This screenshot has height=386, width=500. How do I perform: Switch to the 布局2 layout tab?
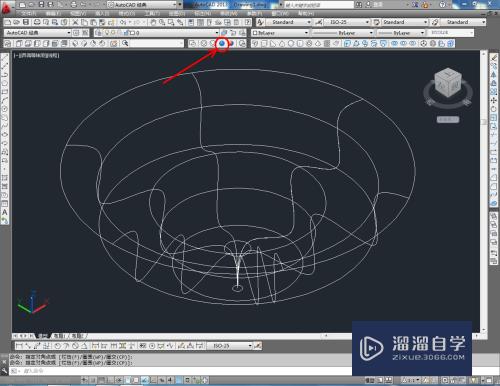[x=77, y=336]
